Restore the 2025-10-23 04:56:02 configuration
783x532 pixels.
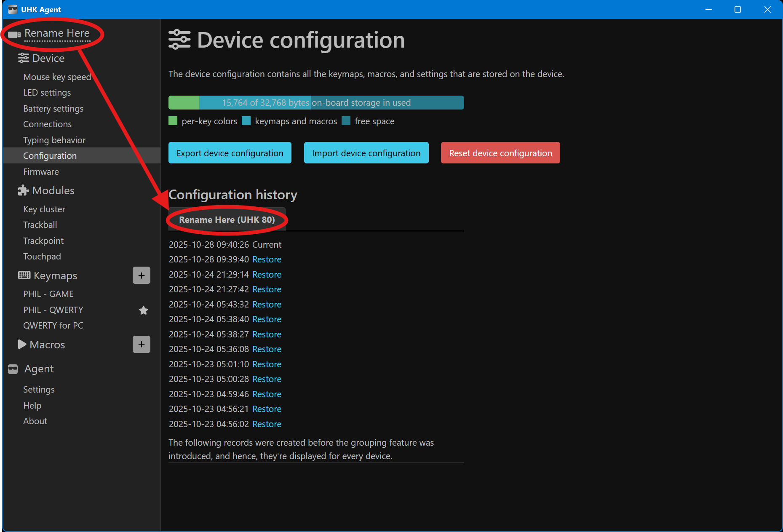(267, 424)
